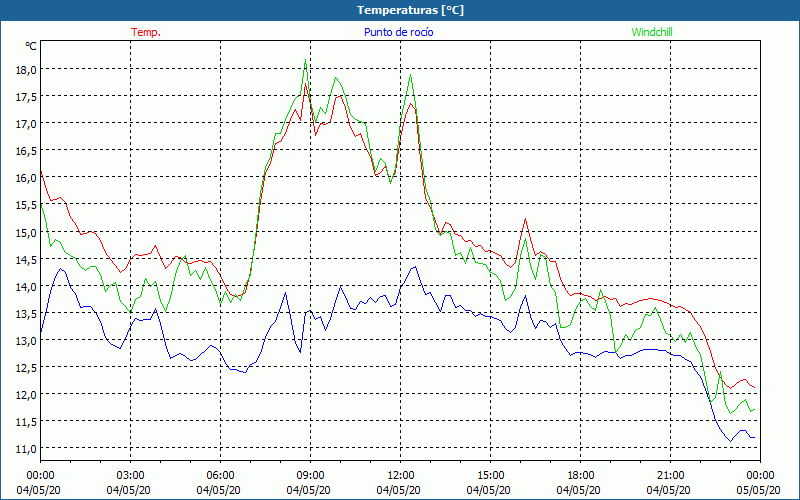Click the 18:00 time axis label
Viewport: 800px width, 500px height.
point(581,476)
